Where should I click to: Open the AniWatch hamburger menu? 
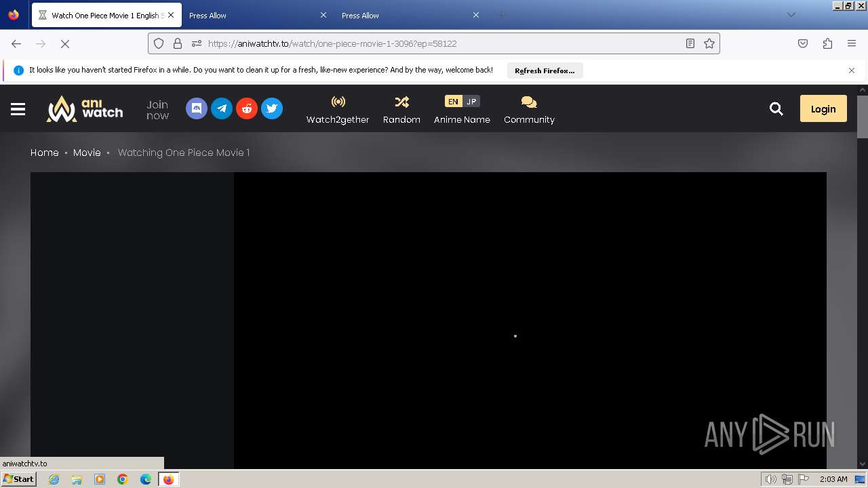(x=18, y=108)
